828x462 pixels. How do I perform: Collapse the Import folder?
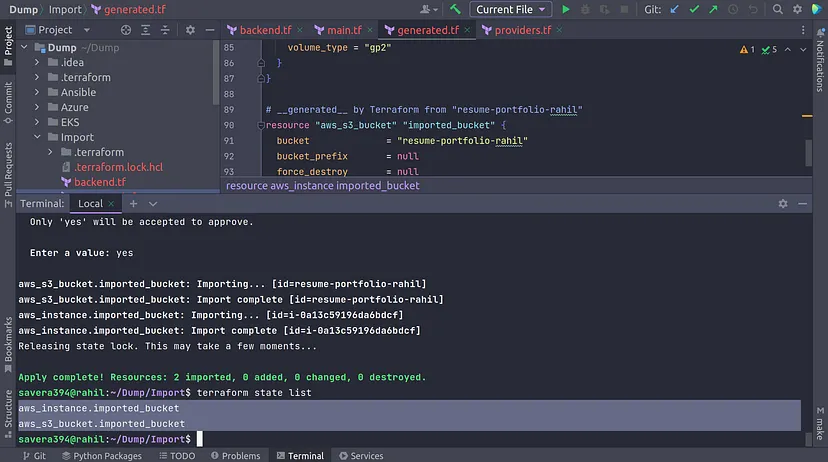tap(37, 137)
